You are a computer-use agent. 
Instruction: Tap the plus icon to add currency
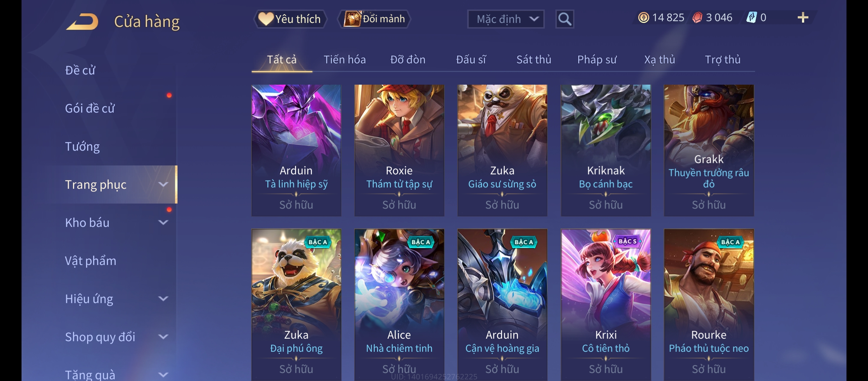pos(803,18)
